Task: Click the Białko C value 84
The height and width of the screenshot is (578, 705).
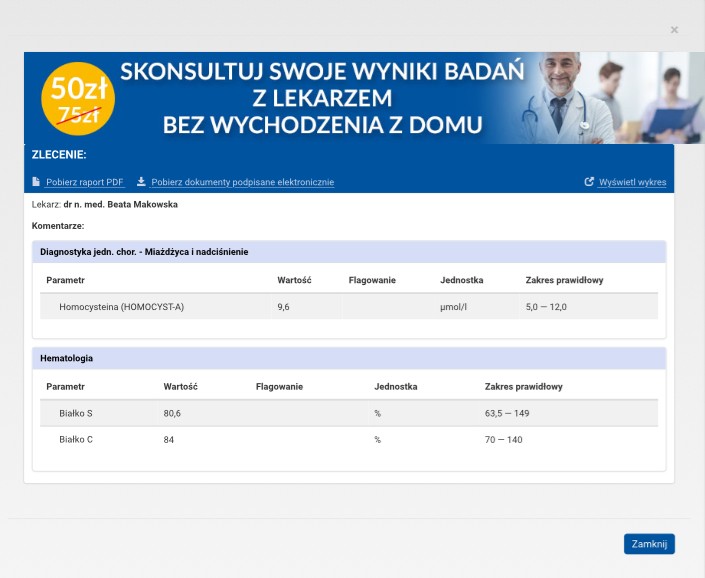Action: [x=169, y=440]
